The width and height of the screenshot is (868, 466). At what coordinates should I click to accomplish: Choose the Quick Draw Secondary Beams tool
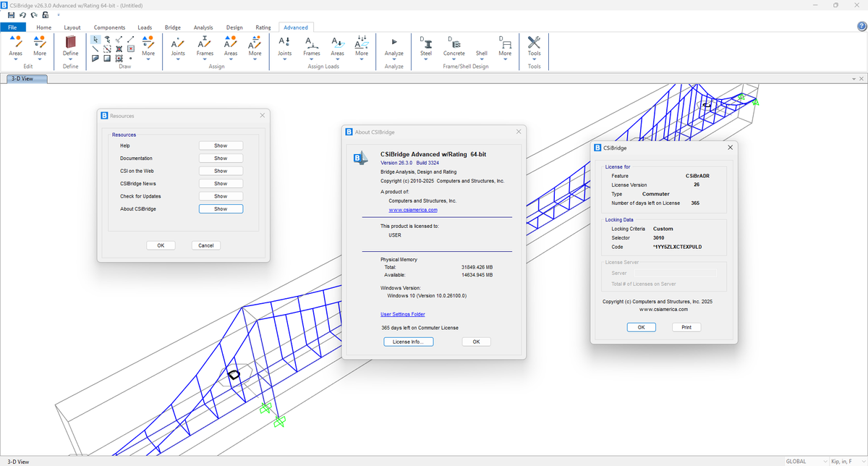(131, 48)
